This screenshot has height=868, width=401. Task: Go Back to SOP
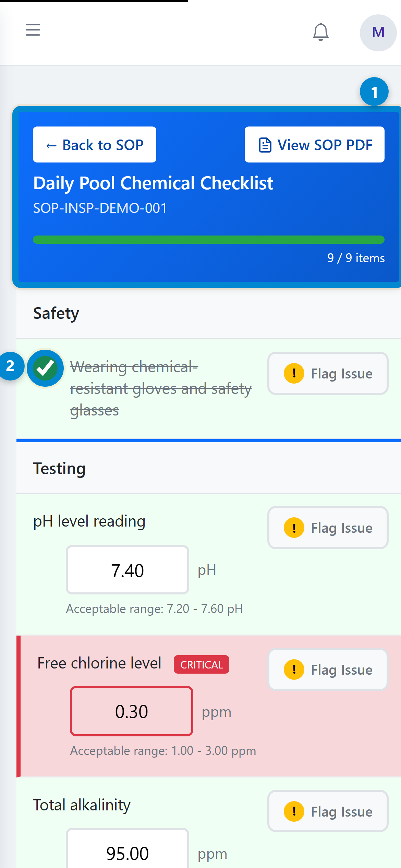pyautogui.click(x=94, y=144)
